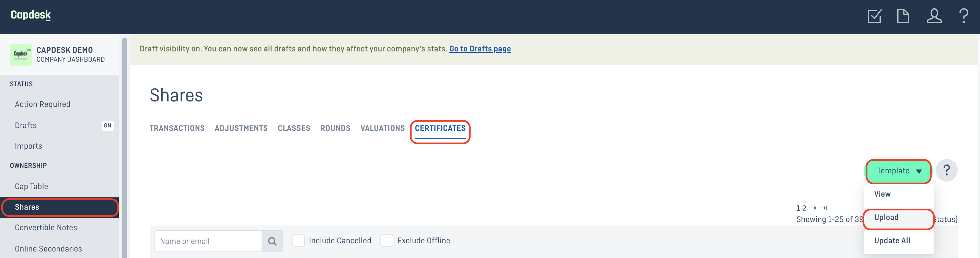980x258 pixels.
Task: Open Online Secondaries in sidebar
Action: pyautogui.click(x=48, y=248)
